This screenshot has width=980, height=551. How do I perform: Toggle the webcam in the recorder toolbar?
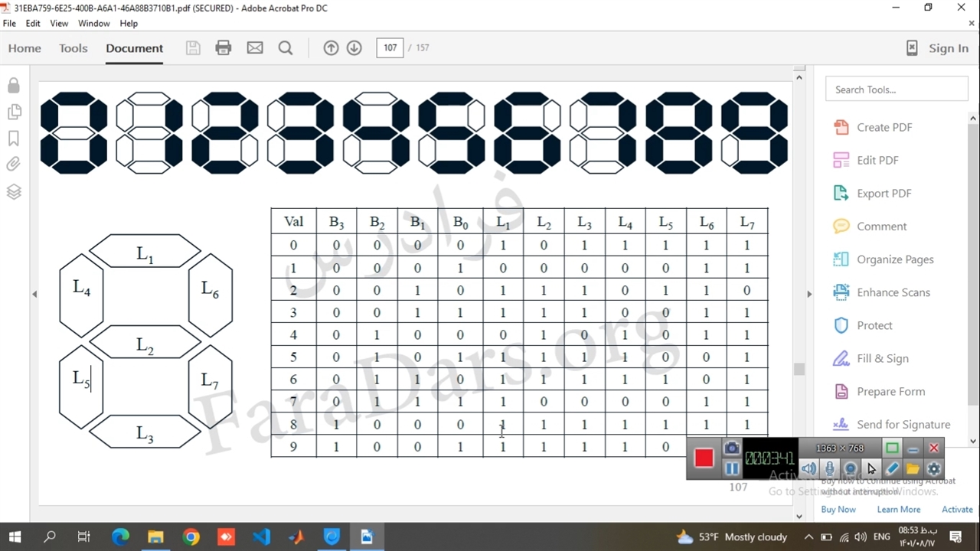click(850, 468)
